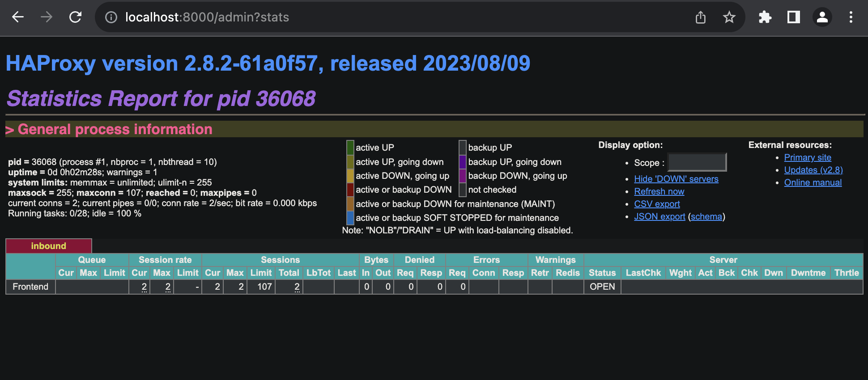Screen dimensions: 868x380
Task: View site information icon in address bar
Action: 111,17
